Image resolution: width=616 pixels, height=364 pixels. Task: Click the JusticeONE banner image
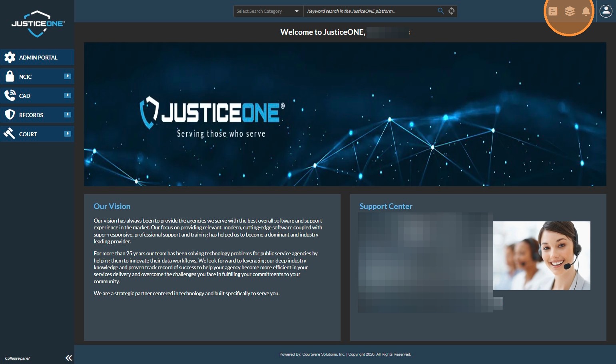tap(345, 114)
